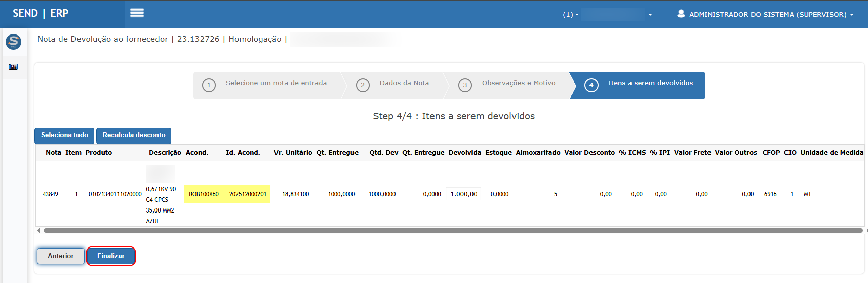Click the 'Recalcula desconto' button
868x283 pixels.
click(134, 135)
